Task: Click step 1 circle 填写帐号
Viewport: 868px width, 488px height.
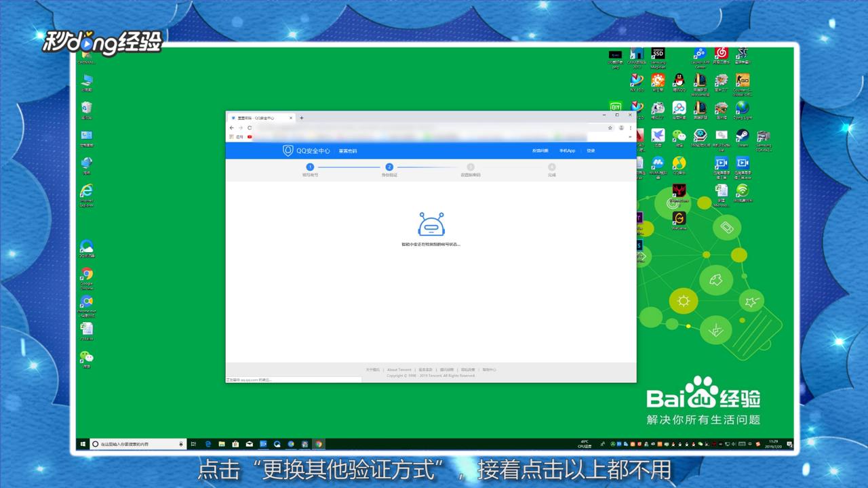Action: [x=310, y=167]
